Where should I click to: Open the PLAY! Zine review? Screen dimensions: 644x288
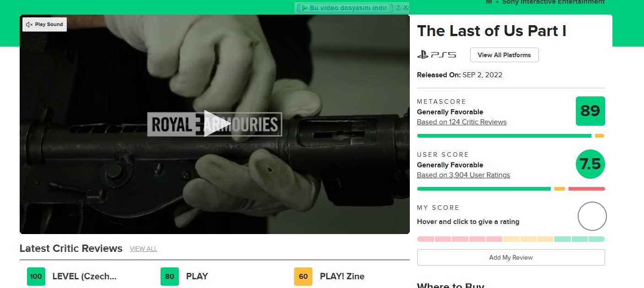point(342,277)
